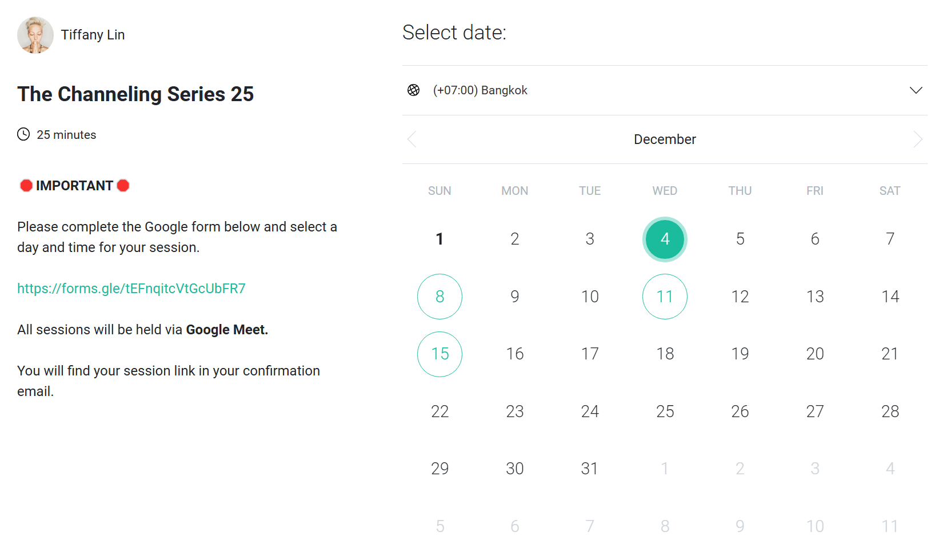Screen dimensions: 943x560
Task: Advance to next month arrow
Action: click(x=918, y=139)
